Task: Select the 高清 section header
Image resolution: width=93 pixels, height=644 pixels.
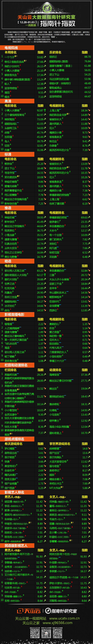Action: [x=17, y=101]
